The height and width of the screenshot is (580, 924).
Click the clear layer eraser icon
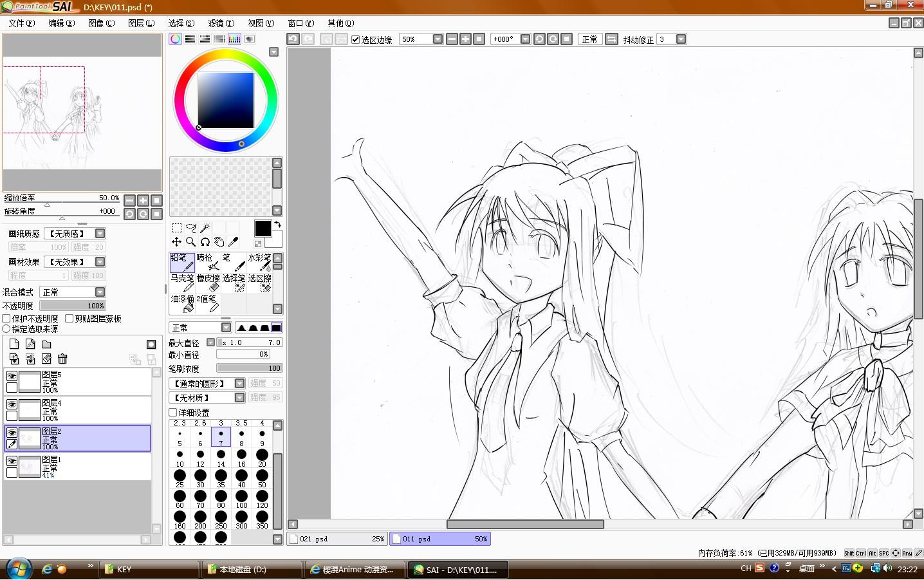pos(46,359)
